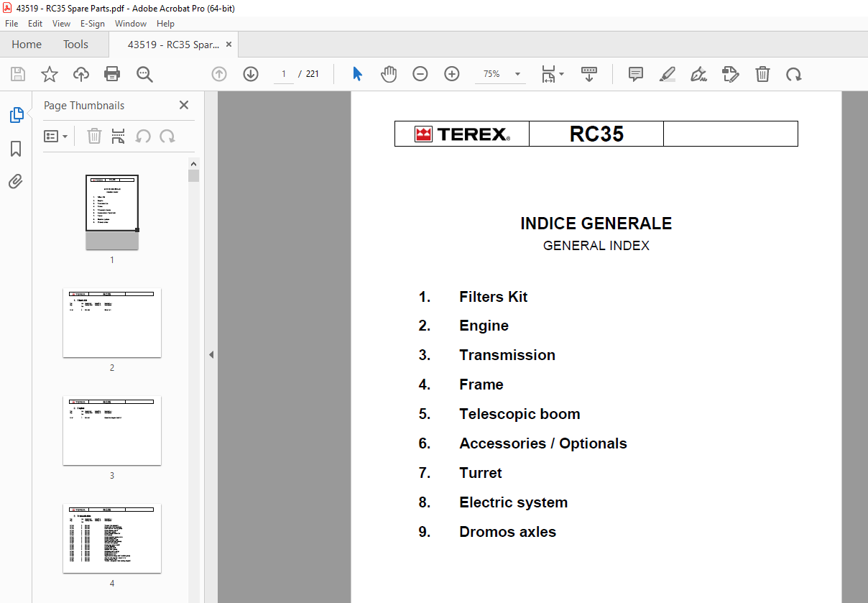Rotate page clockwise in main toolbar

tap(794, 74)
